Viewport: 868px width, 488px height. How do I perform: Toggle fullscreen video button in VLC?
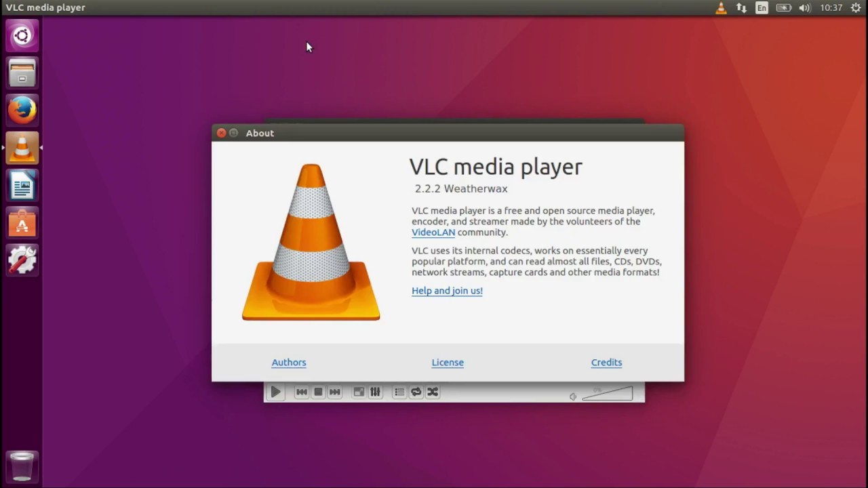pos(359,392)
